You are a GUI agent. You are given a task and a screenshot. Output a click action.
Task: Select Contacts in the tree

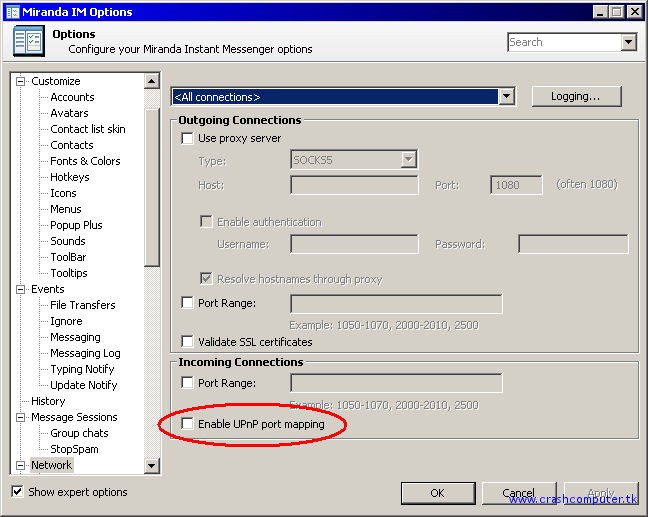tap(72, 145)
